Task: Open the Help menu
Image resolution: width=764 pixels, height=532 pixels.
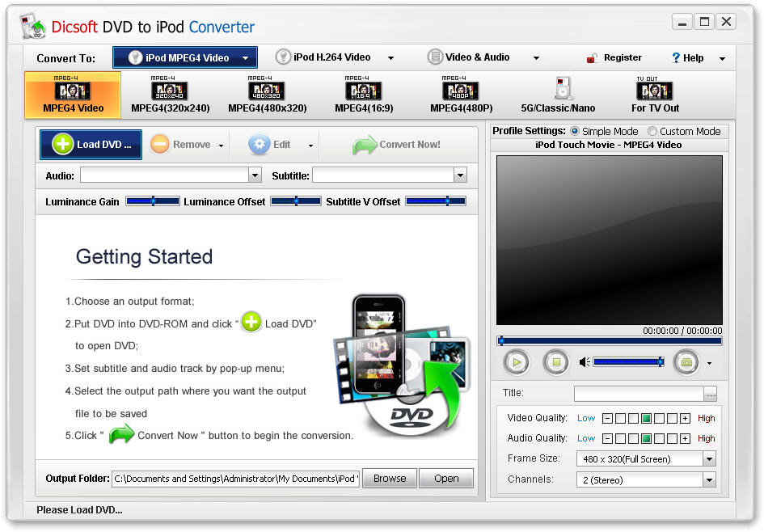Action: [x=687, y=58]
